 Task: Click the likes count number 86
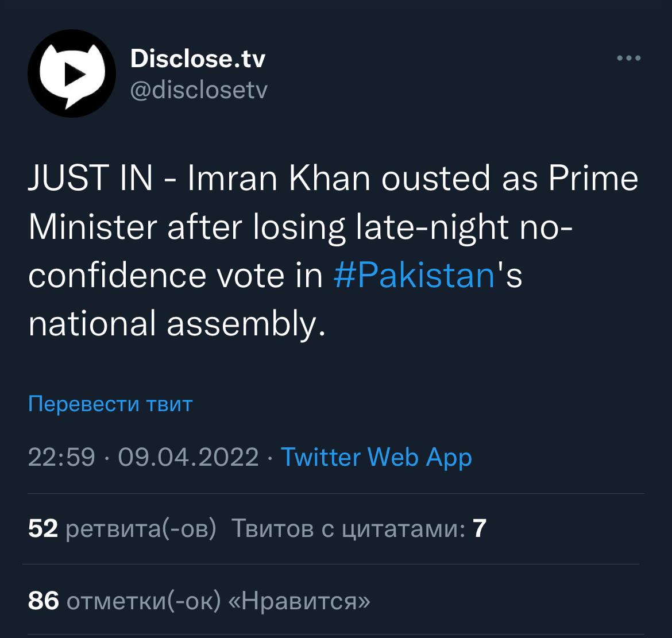(44, 601)
